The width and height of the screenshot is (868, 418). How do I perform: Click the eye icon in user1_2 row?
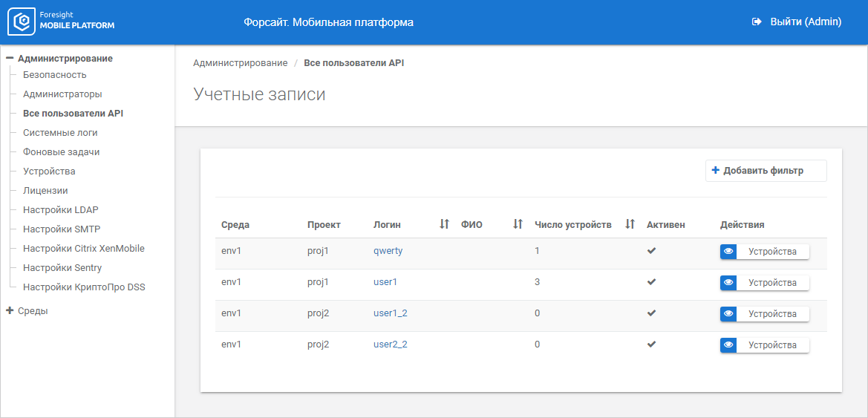tap(728, 314)
